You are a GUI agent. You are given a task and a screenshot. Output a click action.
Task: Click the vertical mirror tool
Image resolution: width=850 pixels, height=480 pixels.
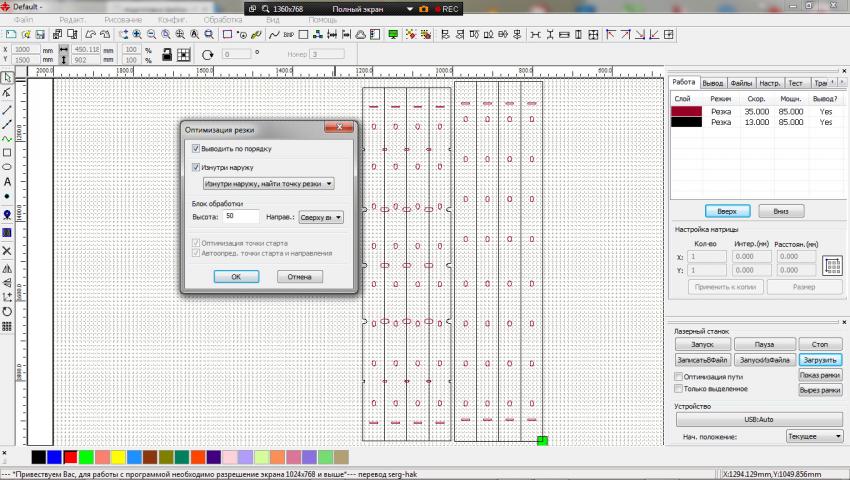coord(7,283)
